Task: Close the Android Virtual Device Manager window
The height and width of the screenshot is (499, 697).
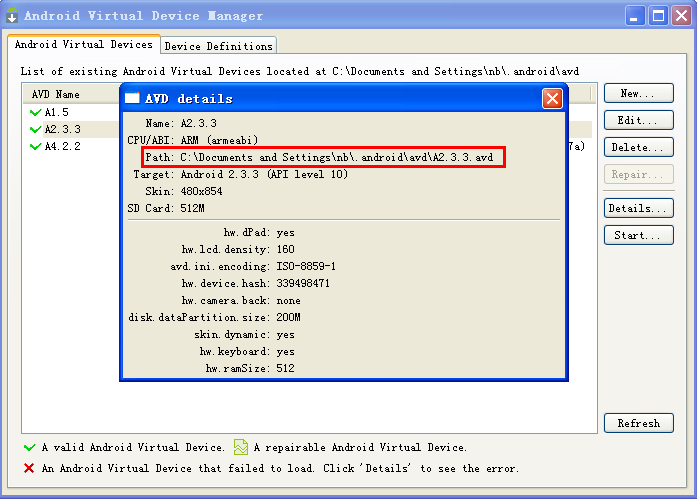Action: [x=681, y=16]
